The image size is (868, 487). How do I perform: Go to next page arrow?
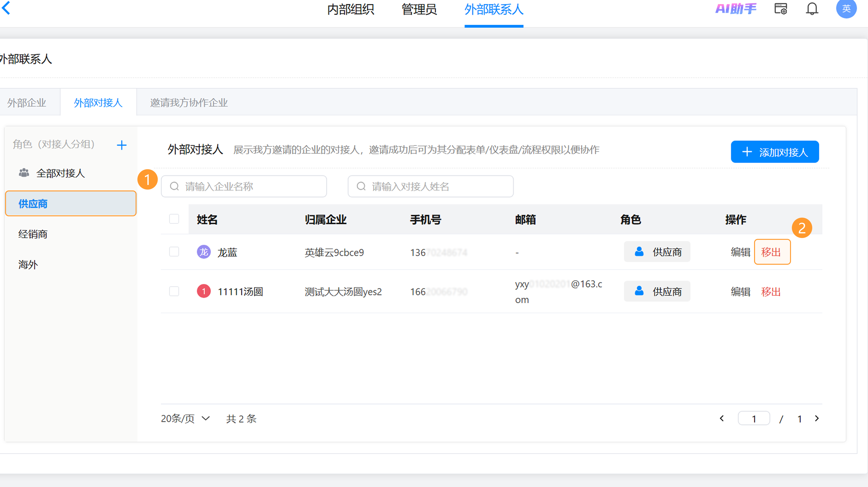pos(817,418)
